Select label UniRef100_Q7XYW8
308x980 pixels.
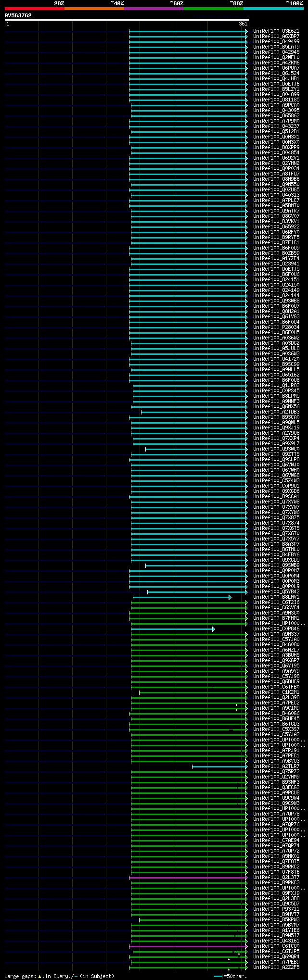(x=276, y=502)
